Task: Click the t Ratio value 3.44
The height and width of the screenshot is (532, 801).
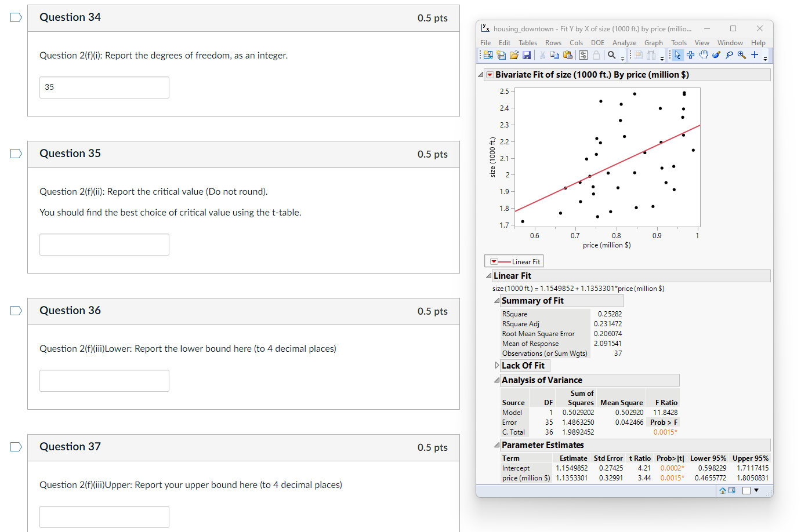Action: (644, 478)
